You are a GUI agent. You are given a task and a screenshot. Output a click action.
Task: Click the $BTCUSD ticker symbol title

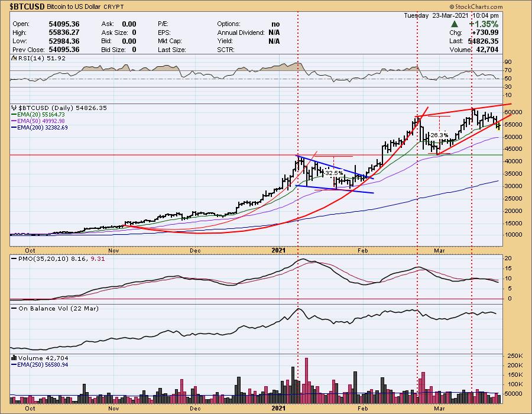(27, 7)
